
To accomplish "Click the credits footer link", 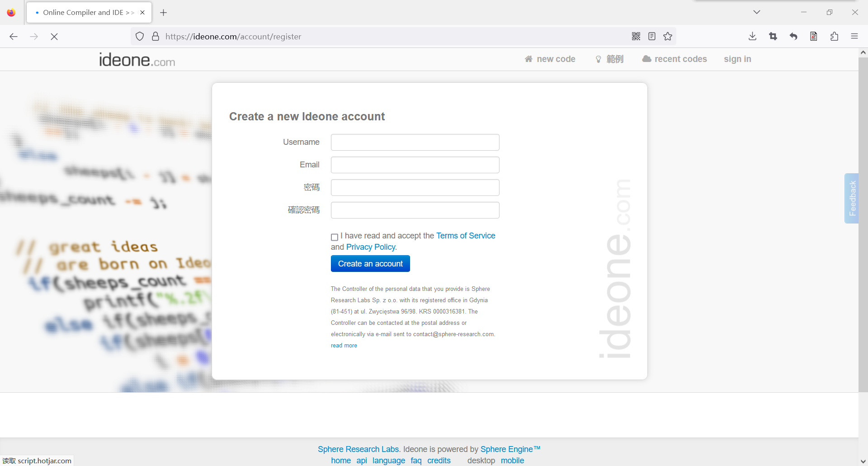I will coord(439,461).
